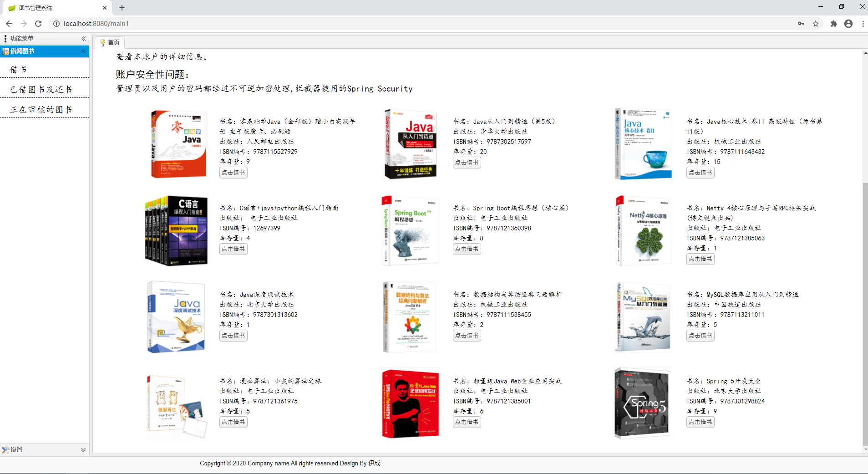Screen dimensions: 868x474
Task: Click the saved password key icon
Action: coord(801,24)
